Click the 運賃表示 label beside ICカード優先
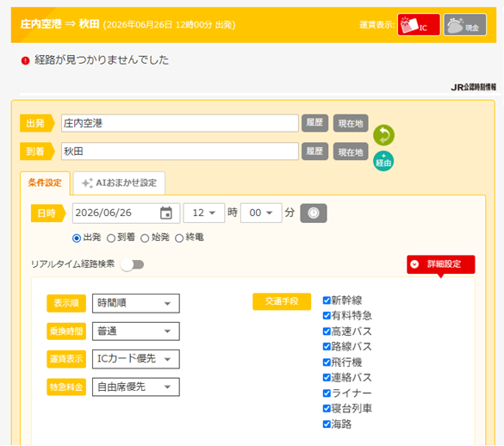504x446 pixels. (x=66, y=359)
